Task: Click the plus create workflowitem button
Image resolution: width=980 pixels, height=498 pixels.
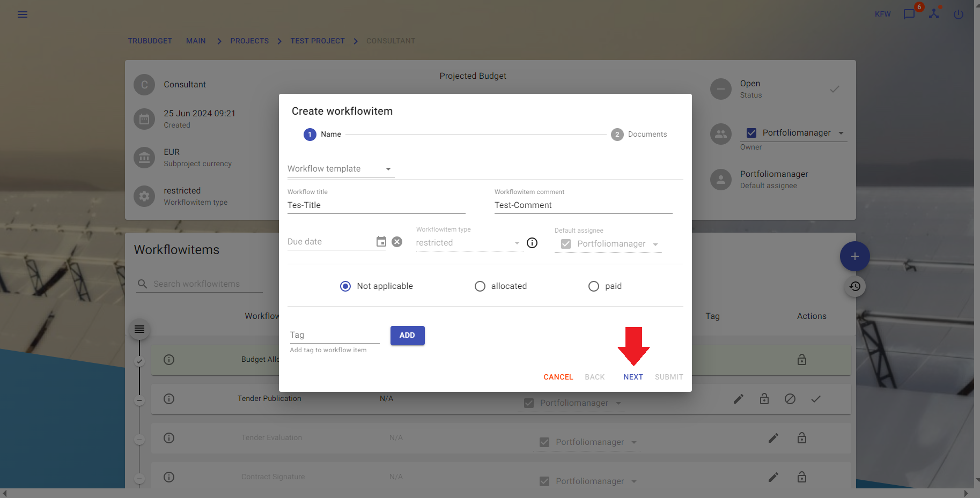Action: click(x=855, y=256)
